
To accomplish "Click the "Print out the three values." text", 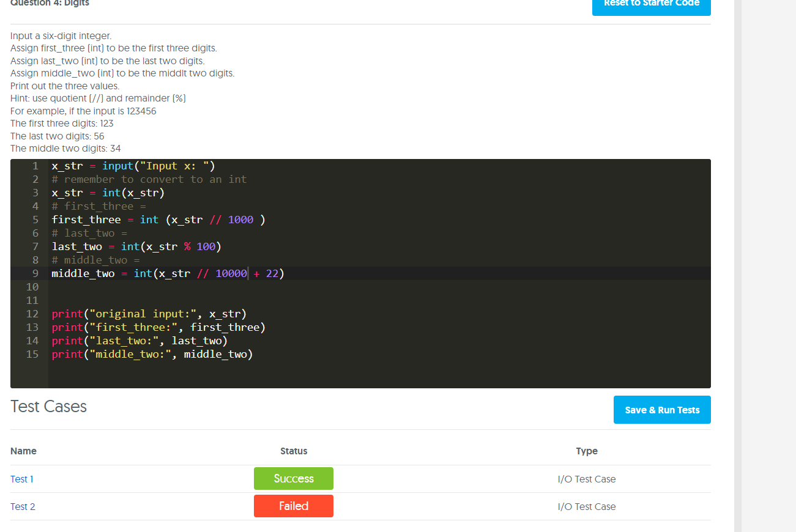I will tap(65, 86).
